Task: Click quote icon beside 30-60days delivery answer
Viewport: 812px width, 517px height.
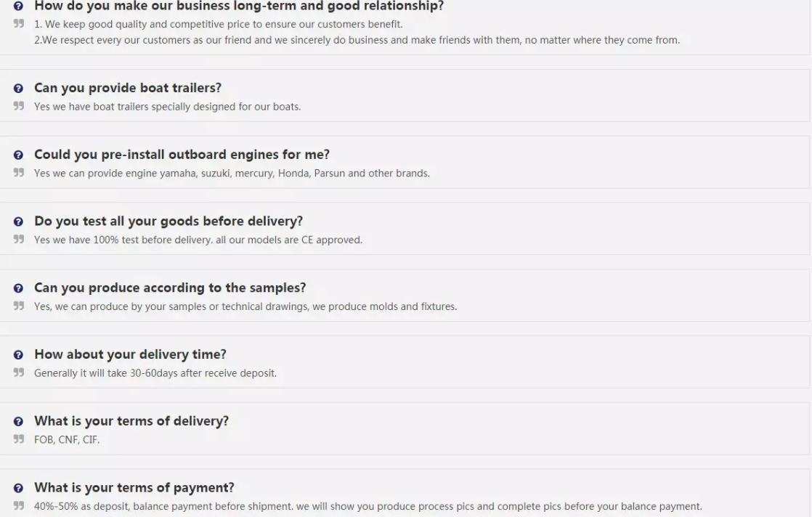Action: pyautogui.click(x=19, y=373)
